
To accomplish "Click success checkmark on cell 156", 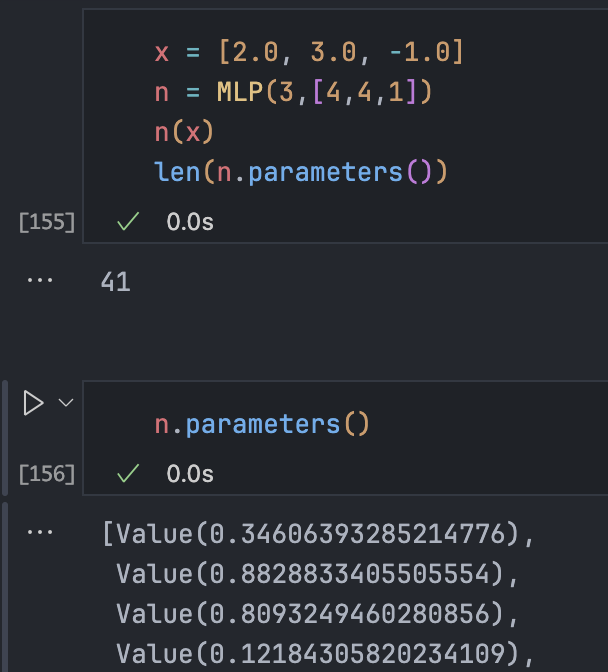I will pos(127,473).
